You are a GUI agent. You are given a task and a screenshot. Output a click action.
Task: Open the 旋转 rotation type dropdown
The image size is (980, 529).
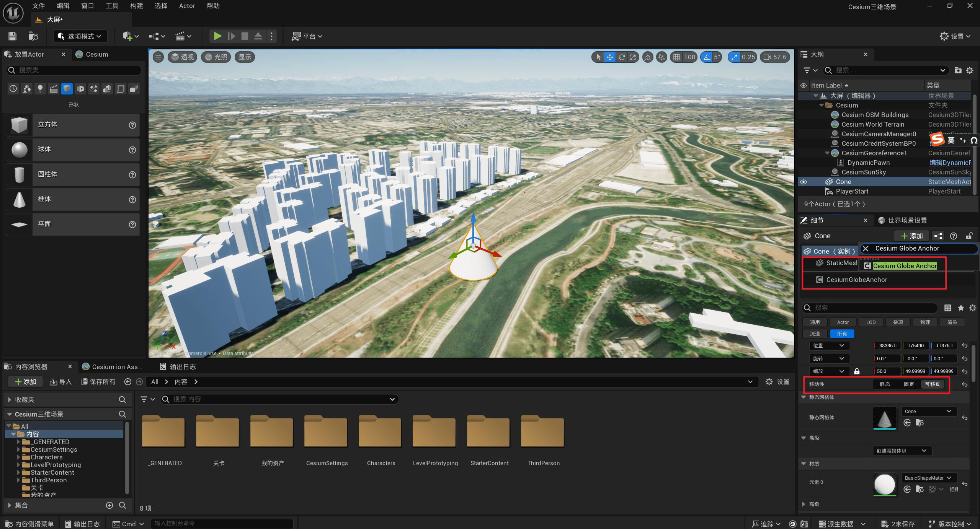point(829,358)
